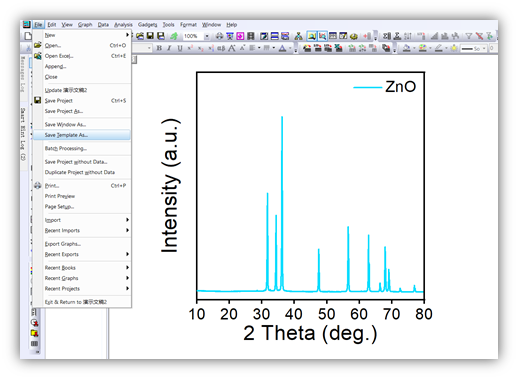Open the font name dropdown in format toolbar
Image resolution: width=518 pixels, height=379 pixels.
click(149, 48)
